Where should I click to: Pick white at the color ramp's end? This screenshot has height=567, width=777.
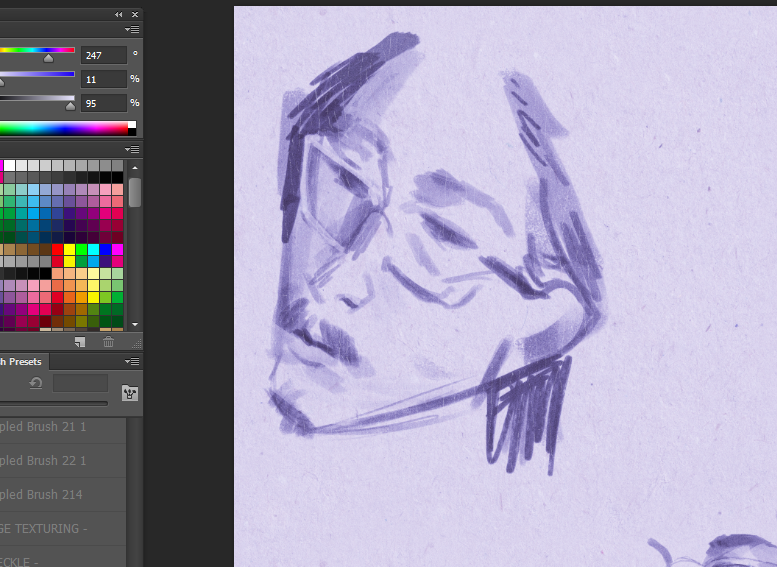pyautogui.click(x=132, y=125)
